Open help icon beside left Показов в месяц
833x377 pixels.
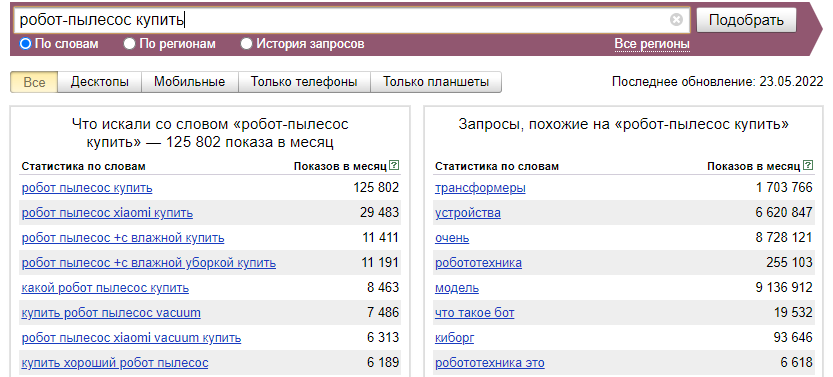point(394,166)
